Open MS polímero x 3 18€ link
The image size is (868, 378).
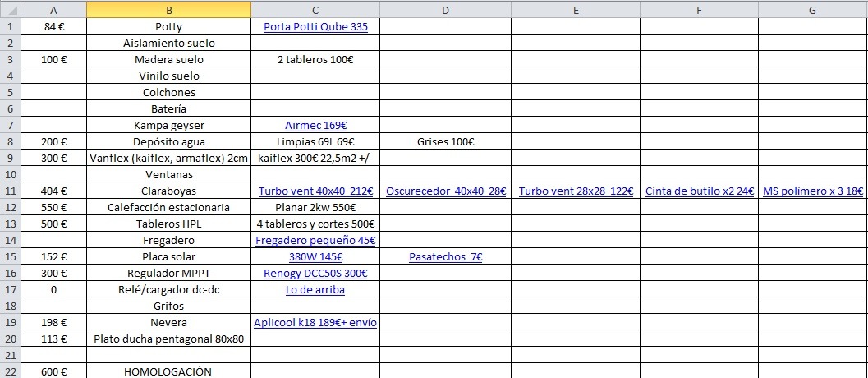point(813,191)
